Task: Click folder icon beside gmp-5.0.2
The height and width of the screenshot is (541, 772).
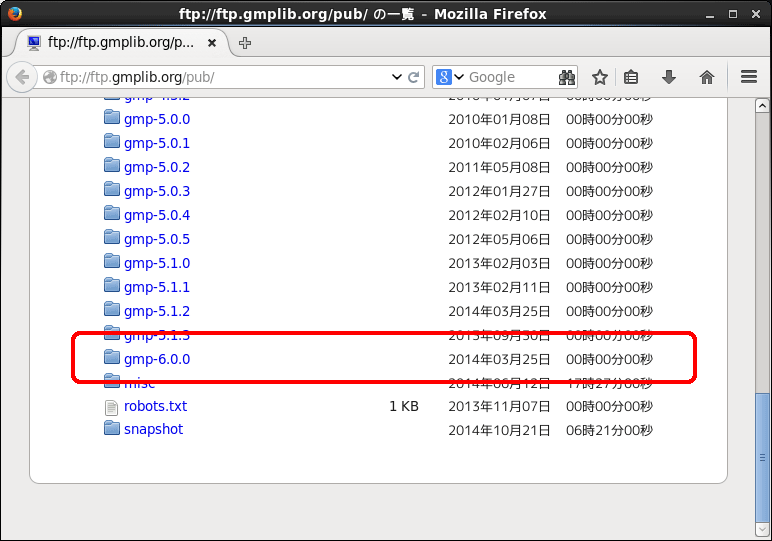Action: 112,165
